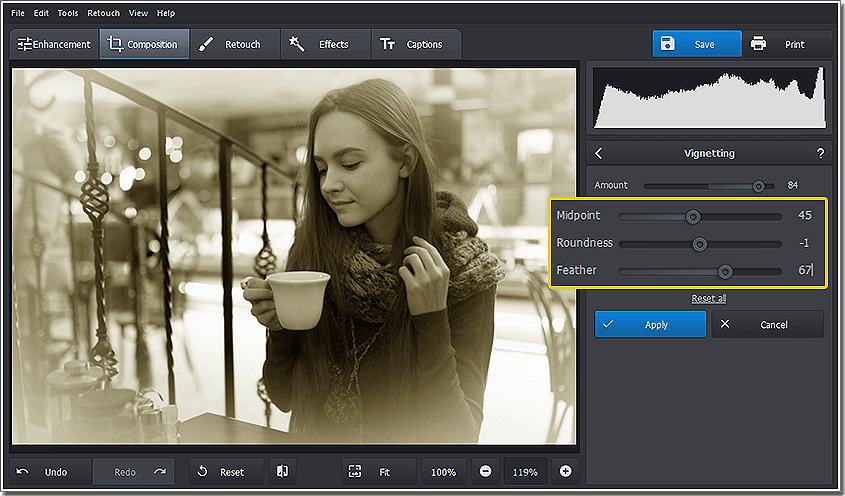Screen dimensions: 845x496
Task: Open the Help menu
Action: [x=166, y=13]
